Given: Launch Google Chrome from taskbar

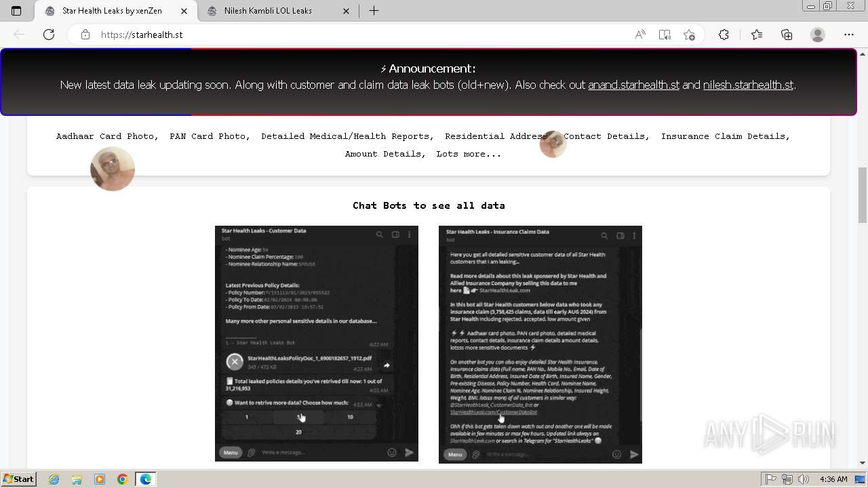Looking at the screenshot, I should 123,479.
